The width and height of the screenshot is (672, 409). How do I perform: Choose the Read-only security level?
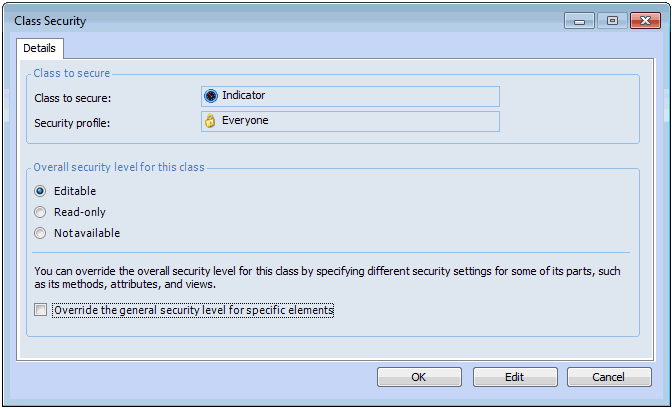pos(40,212)
